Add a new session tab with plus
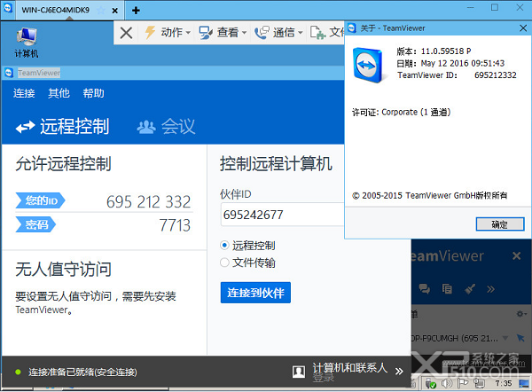The image size is (532, 392). (x=136, y=11)
